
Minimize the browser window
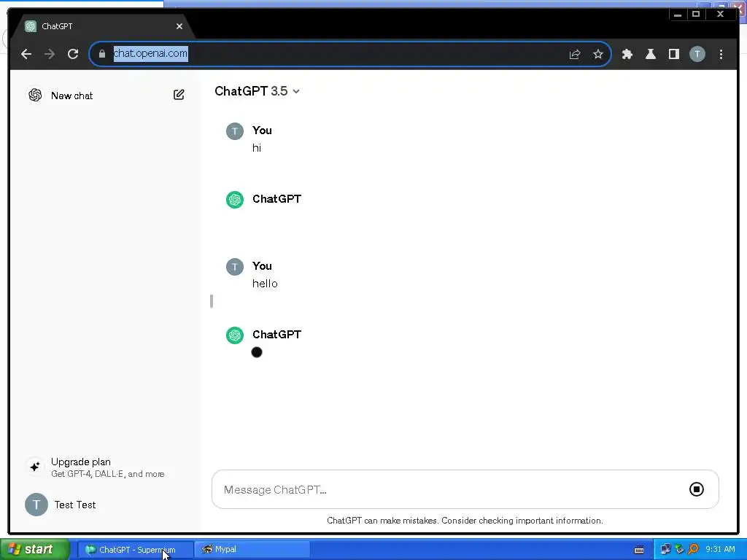(x=678, y=15)
